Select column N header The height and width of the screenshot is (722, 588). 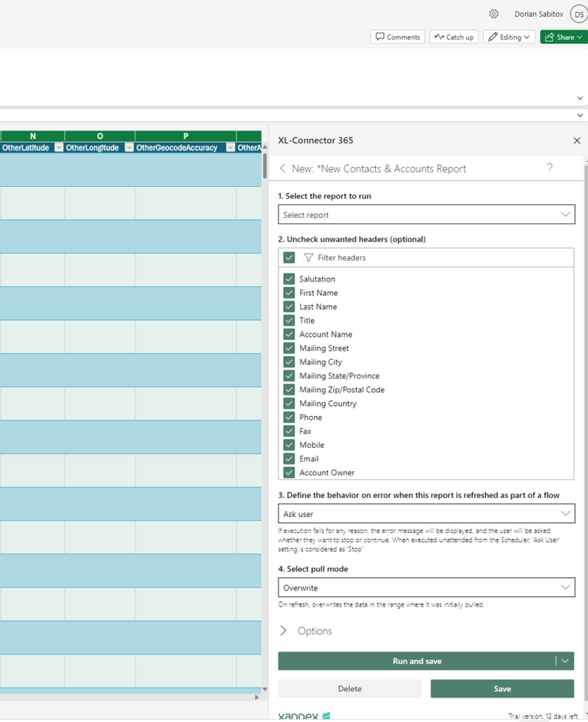tap(32, 136)
